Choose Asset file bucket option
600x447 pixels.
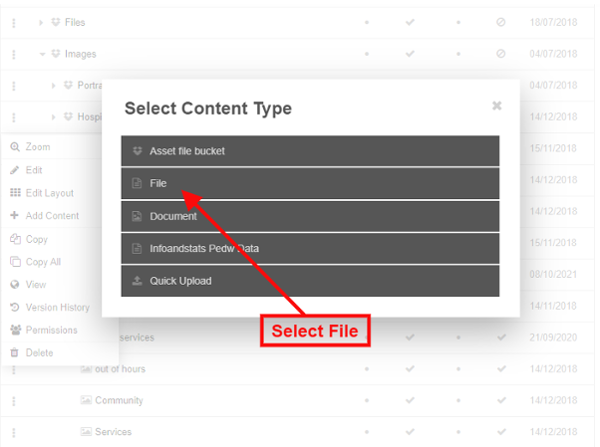tap(310, 151)
